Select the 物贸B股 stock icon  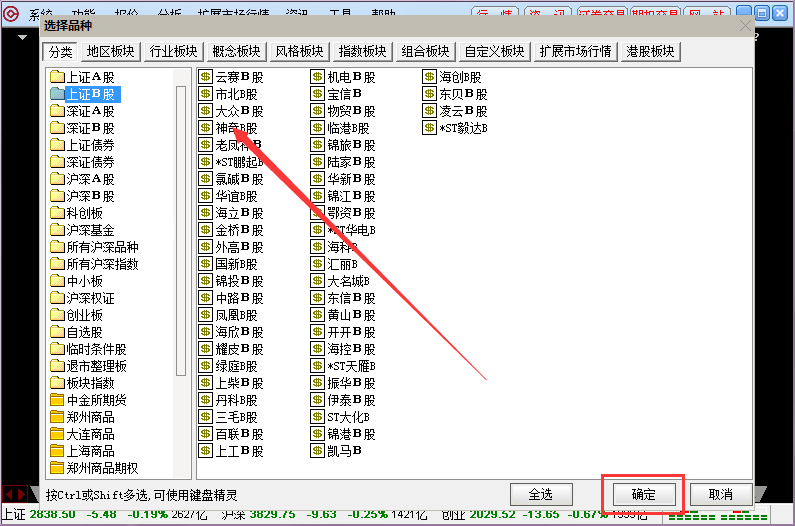click(x=317, y=111)
